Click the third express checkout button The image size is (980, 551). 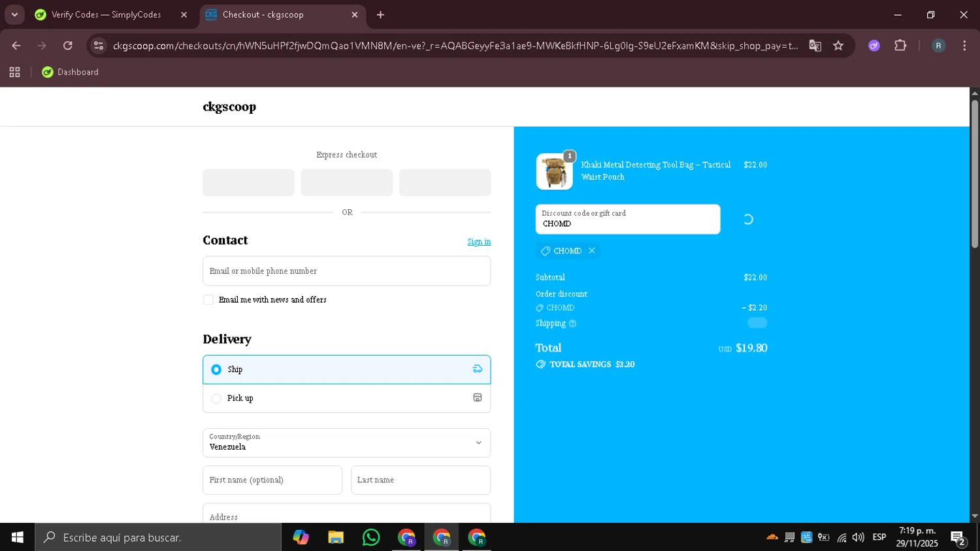445,182
